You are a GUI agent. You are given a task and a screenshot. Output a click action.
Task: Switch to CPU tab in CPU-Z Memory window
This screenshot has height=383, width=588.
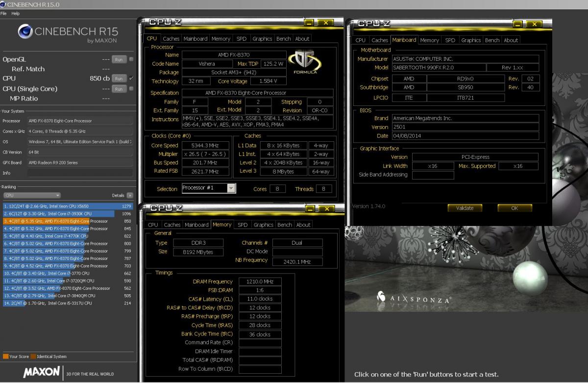click(x=153, y=225)
